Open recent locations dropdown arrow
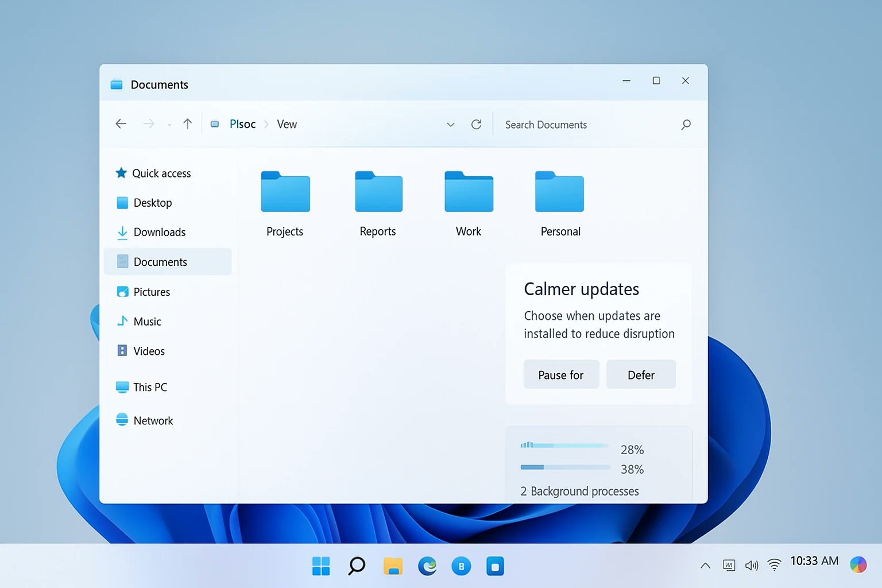 [169, 125]
